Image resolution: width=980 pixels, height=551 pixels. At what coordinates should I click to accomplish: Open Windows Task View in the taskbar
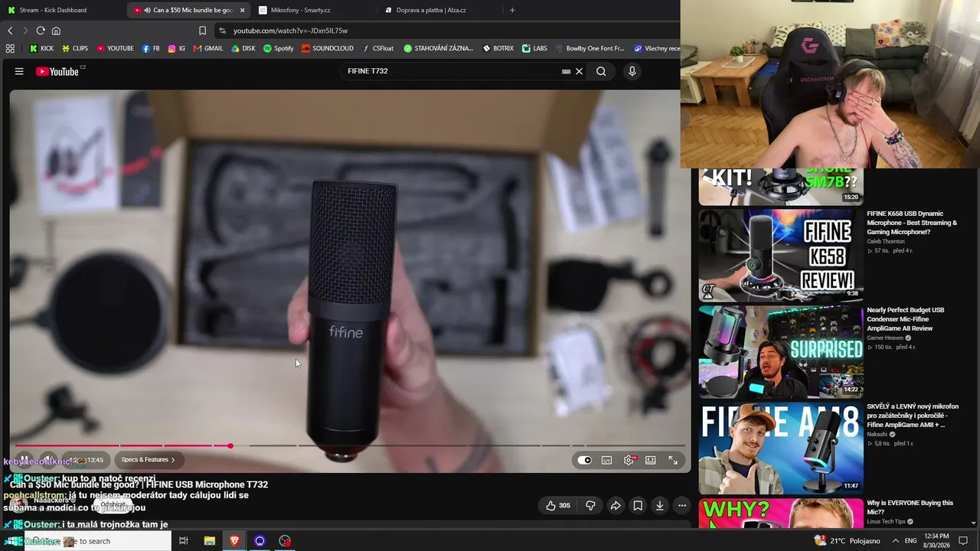pyautogui.click(x=184, y=541)
